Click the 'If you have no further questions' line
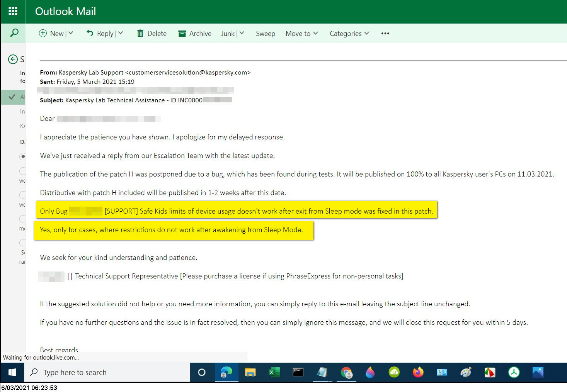The image size is (567, 392). pos(284,322)
